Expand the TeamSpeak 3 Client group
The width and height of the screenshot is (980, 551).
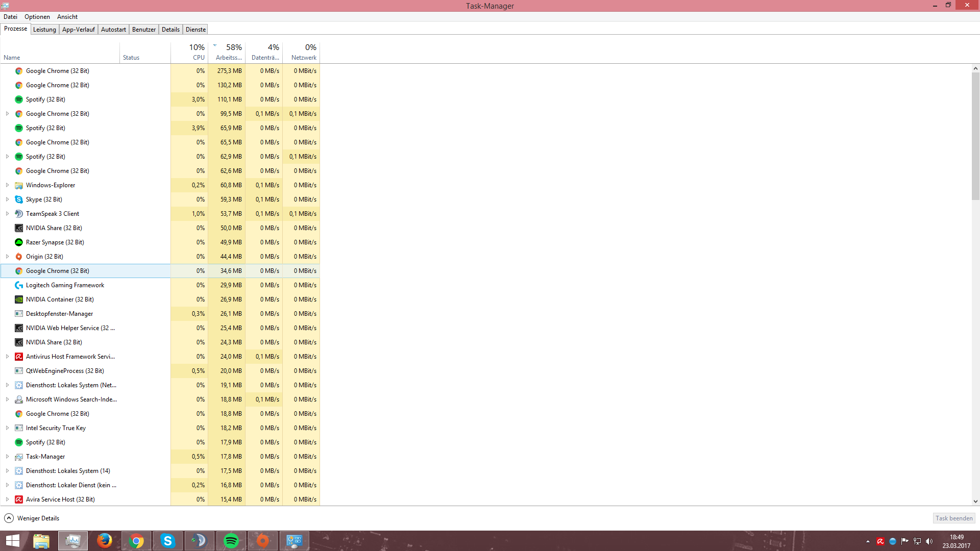(7, 214)
